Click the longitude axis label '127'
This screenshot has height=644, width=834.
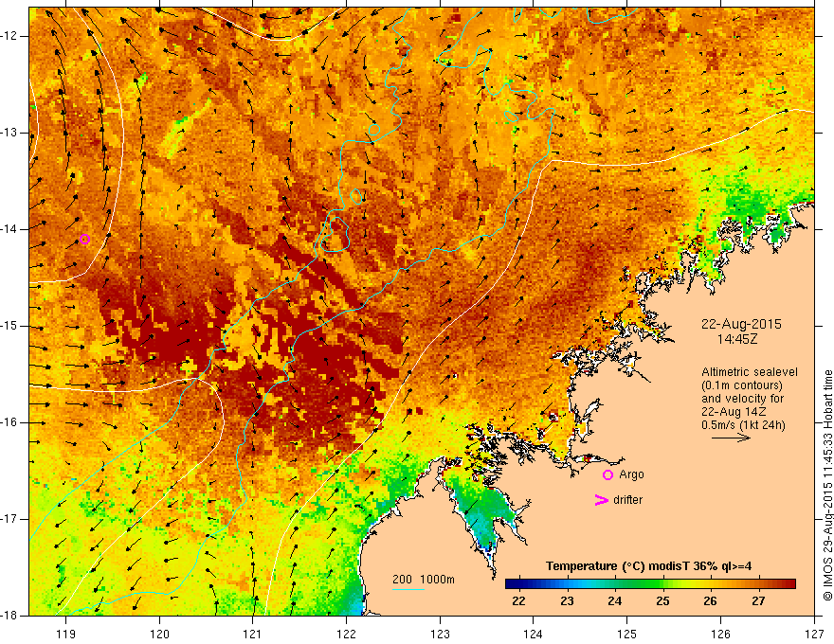[x=814, y=634]
